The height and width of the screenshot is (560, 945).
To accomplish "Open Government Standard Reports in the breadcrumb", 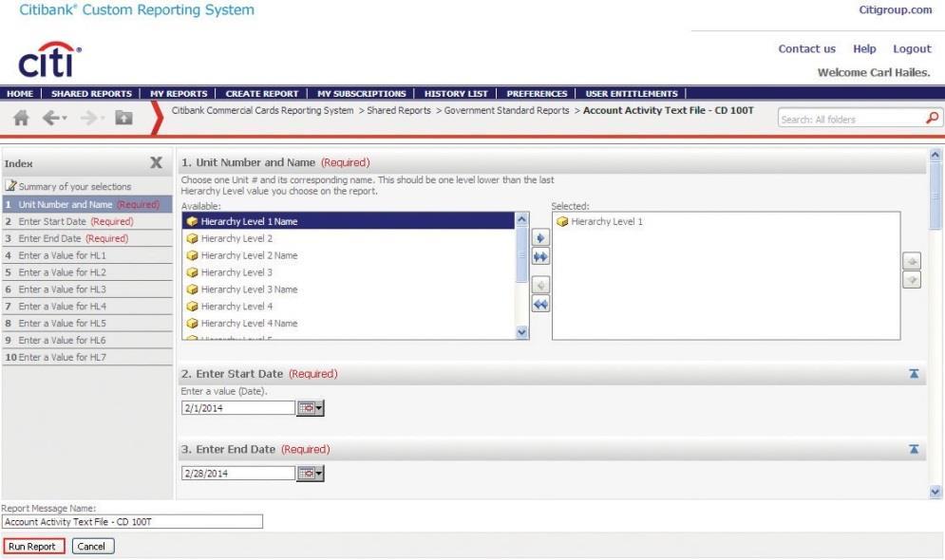I will pos(506,110).
